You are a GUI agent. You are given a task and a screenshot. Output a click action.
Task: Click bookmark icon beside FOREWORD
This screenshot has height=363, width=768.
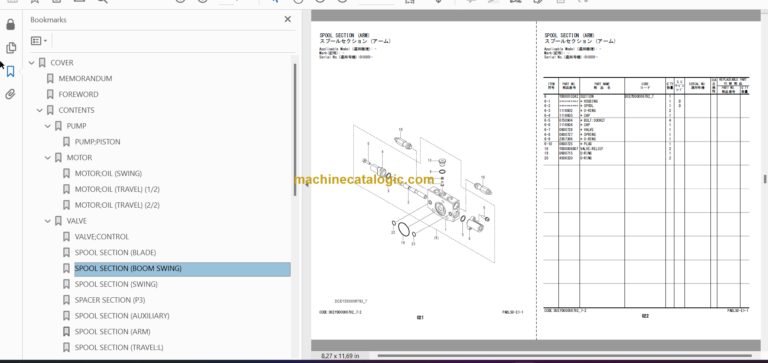[x=50, y=94]
